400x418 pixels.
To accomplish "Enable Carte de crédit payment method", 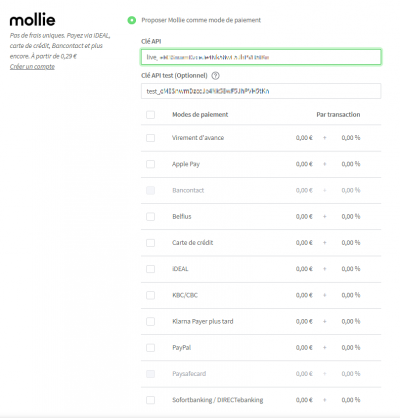I will [x=150, y=243].
